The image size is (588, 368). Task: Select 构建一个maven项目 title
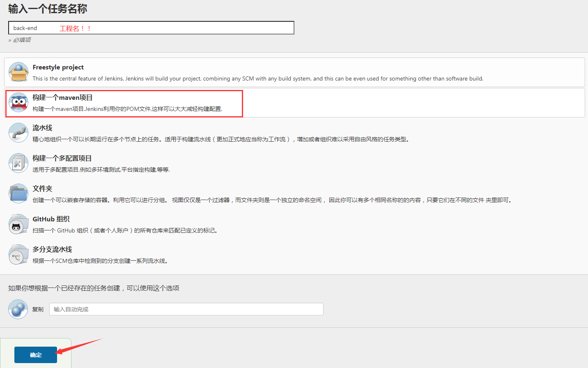point(62,98)
